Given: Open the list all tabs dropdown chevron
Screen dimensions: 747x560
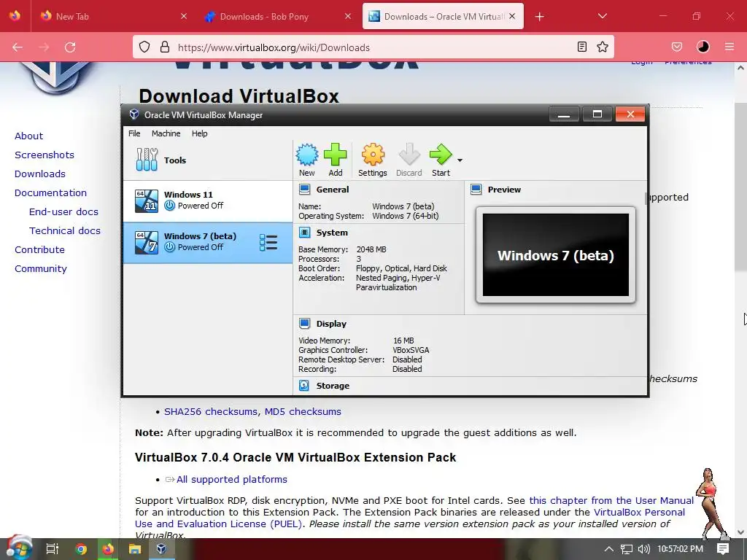Looking at the screenshot, I should click(x=602, y=16).
